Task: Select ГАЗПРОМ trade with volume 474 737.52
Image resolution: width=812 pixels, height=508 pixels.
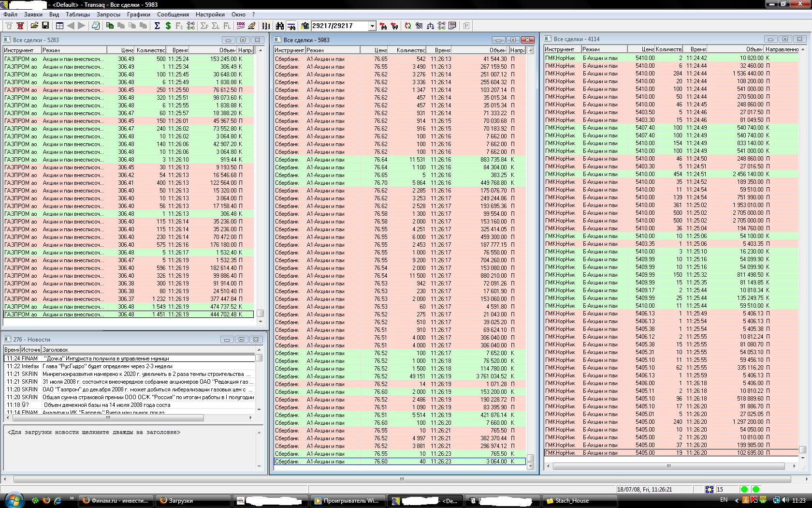Action: click(129, 307)
